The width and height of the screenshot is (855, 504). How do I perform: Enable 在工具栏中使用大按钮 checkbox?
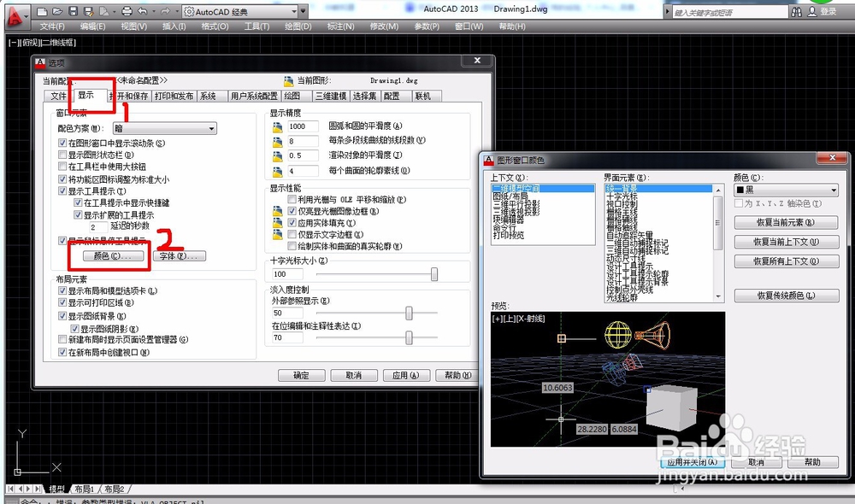[x=62, y=167]
